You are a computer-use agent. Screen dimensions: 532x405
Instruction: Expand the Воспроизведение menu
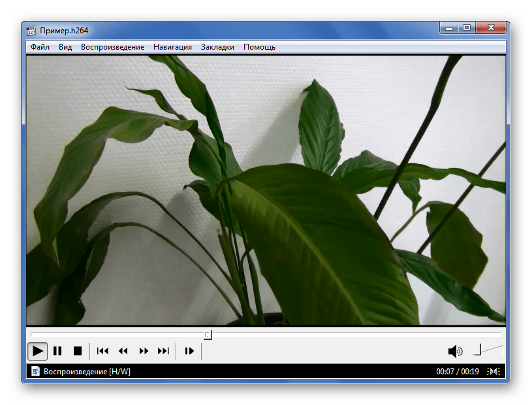click(x=112, y=47)
